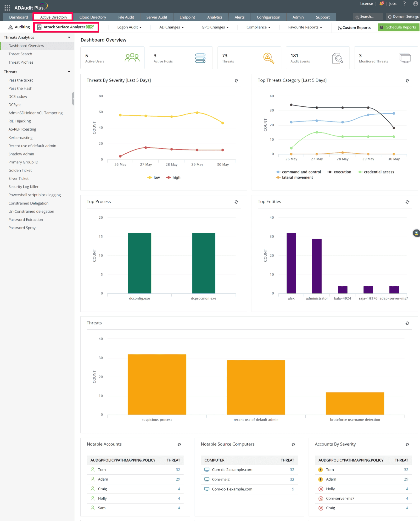
Task: Refresh the Notable Accounts table
Action: pyautogui.click(x=179, y=445)
